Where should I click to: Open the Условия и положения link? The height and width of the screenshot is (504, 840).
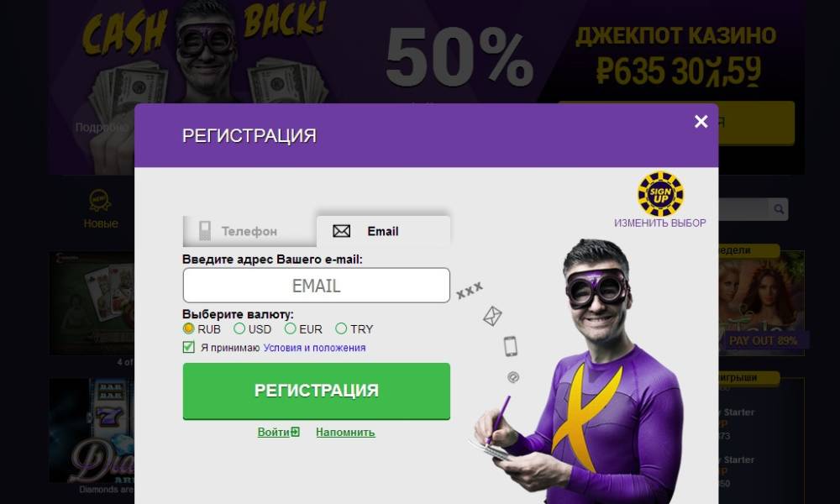pos(314,348)
